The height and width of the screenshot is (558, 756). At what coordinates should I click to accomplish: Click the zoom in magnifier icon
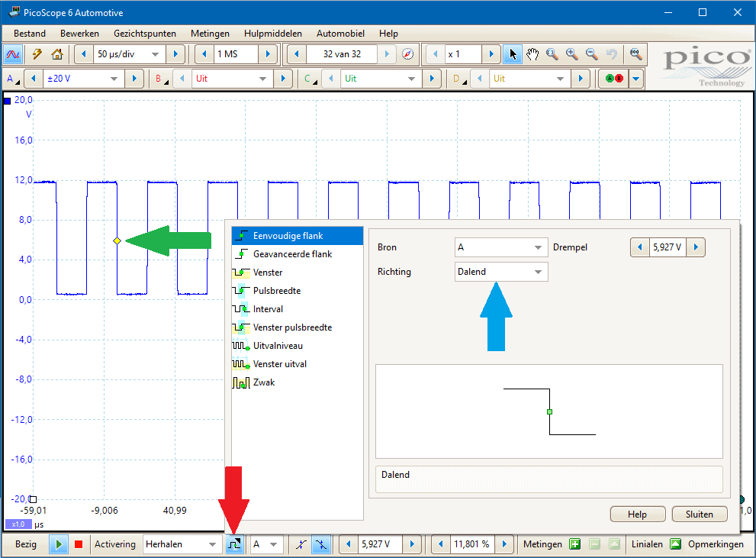pyautogui.click(x=572, y=54)
